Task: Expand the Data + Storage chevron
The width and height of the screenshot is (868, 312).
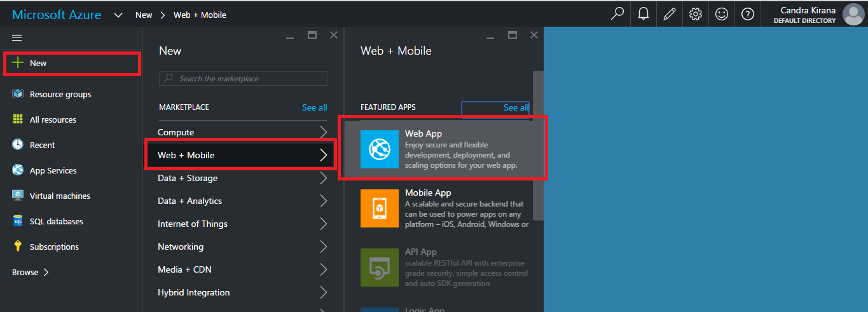Action: pyautogui.click(x=324, y=178)
